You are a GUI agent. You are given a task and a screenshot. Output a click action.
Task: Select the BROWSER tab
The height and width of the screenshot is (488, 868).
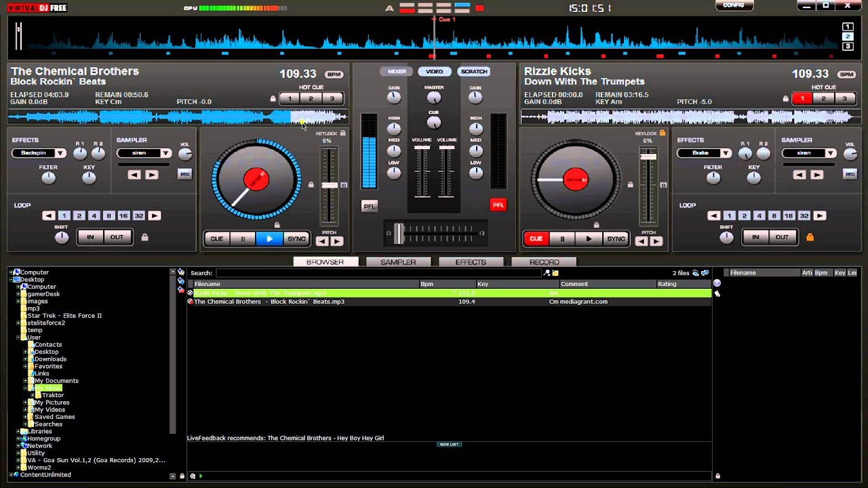point(325,262)
